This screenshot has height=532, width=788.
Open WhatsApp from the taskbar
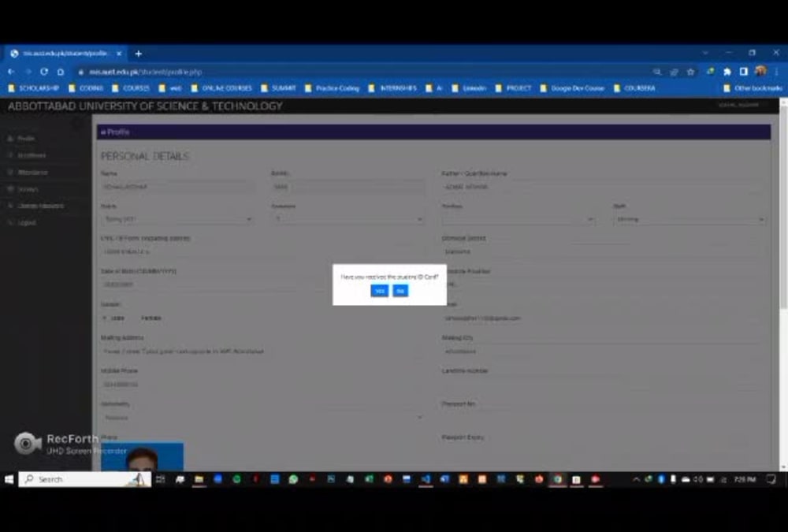pos(293,479)
